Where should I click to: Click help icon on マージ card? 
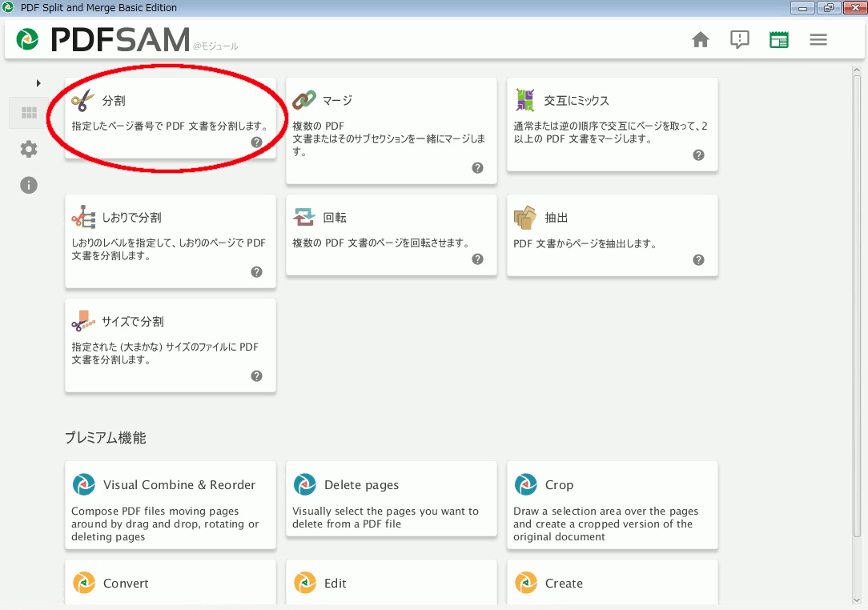(478, 168)
